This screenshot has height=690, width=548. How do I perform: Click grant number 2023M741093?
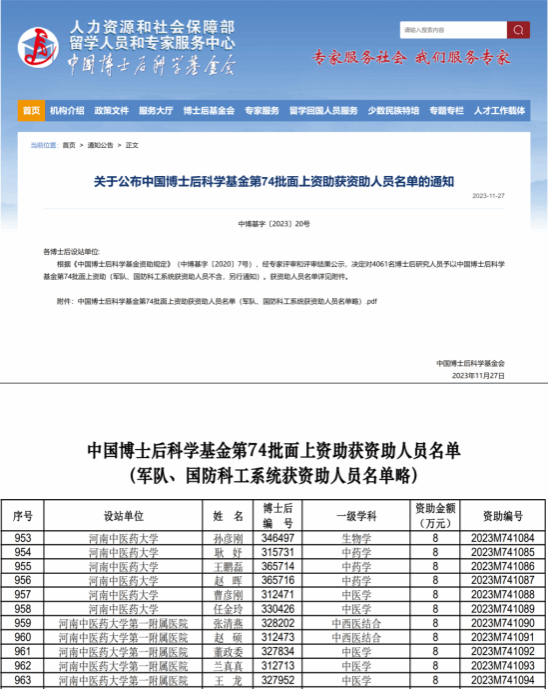pyautogui.click(x=503, y=665)
